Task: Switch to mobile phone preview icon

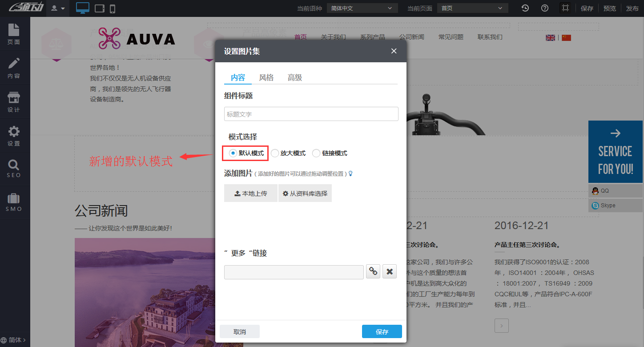Action: coord(113,8)
